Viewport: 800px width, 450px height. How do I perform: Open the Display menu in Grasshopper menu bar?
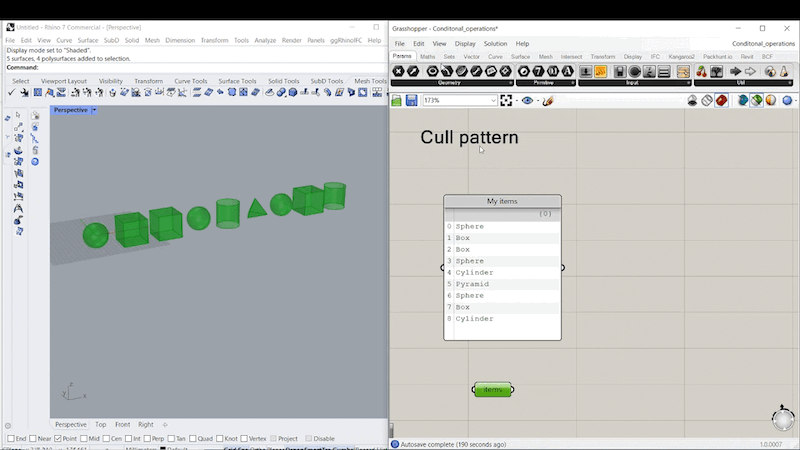[465, 44]
